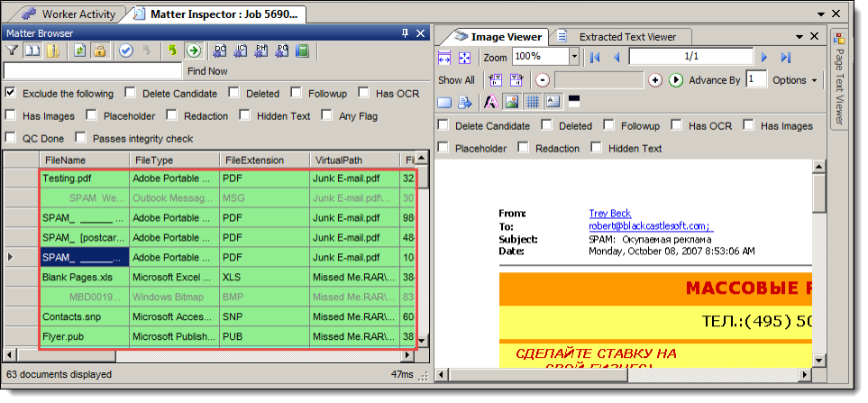Uncheck the Exclude the following checkbox
This screenshot has height=403, width=868.
pyautogui.click(x=10, y=93)
